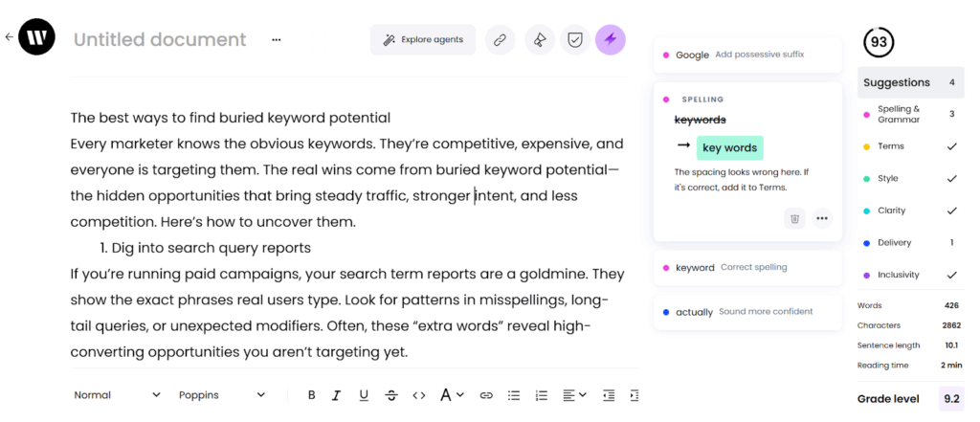Increase indent of the paragraph
The width and height of the screenshot is (980, 422).
tap(634, 395)
